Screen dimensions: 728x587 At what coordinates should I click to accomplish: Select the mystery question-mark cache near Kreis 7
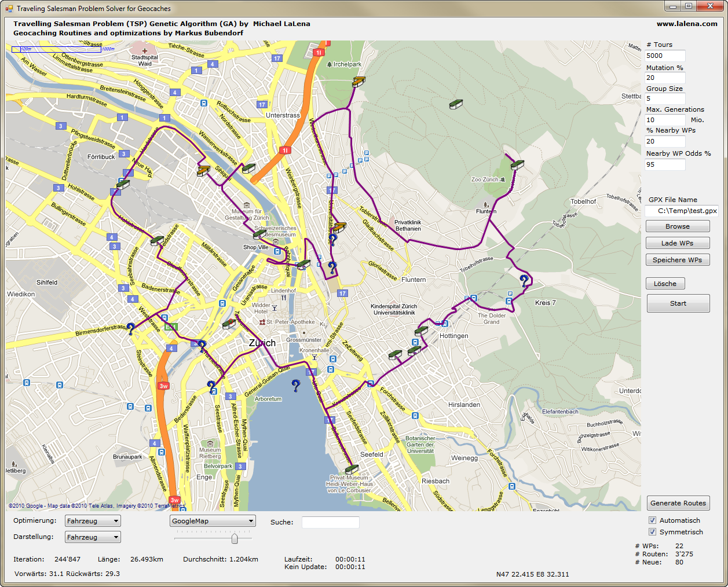pos(524,281)
